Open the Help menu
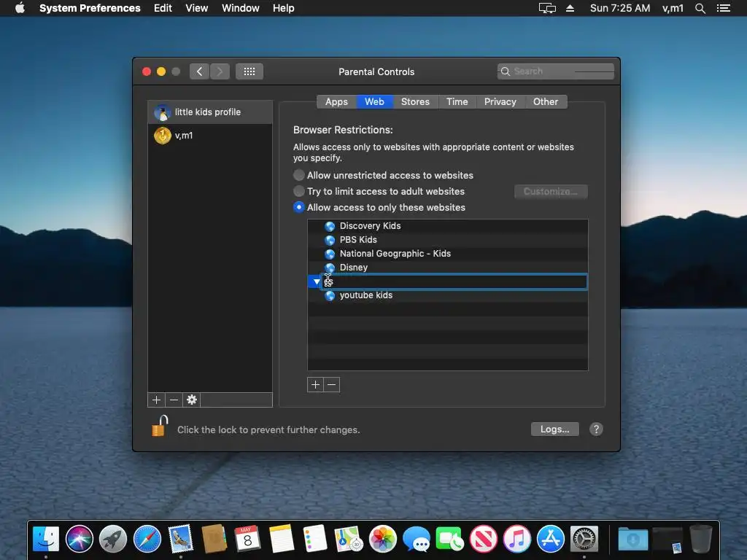This screenshot has width=747, height=560. click(x=284, y=8)
